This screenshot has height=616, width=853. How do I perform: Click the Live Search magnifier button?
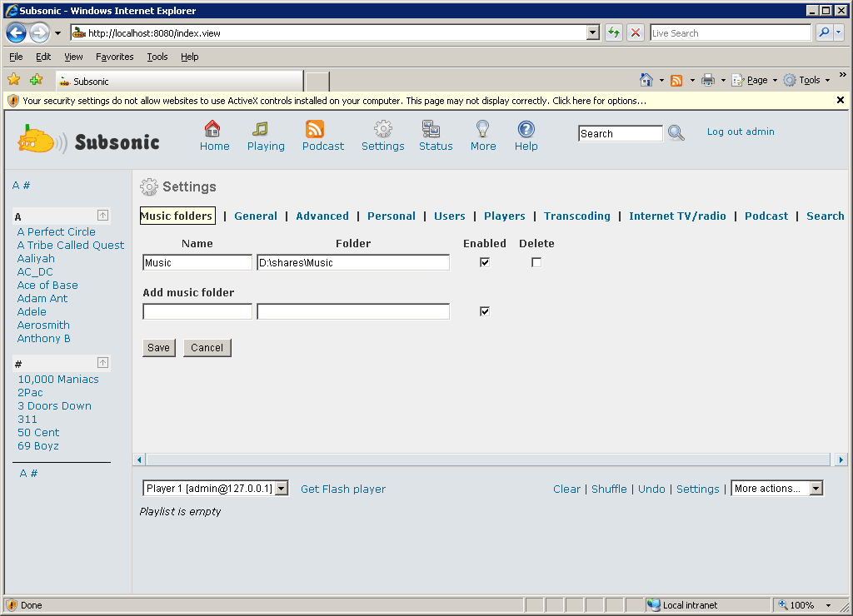click(824, 32)
